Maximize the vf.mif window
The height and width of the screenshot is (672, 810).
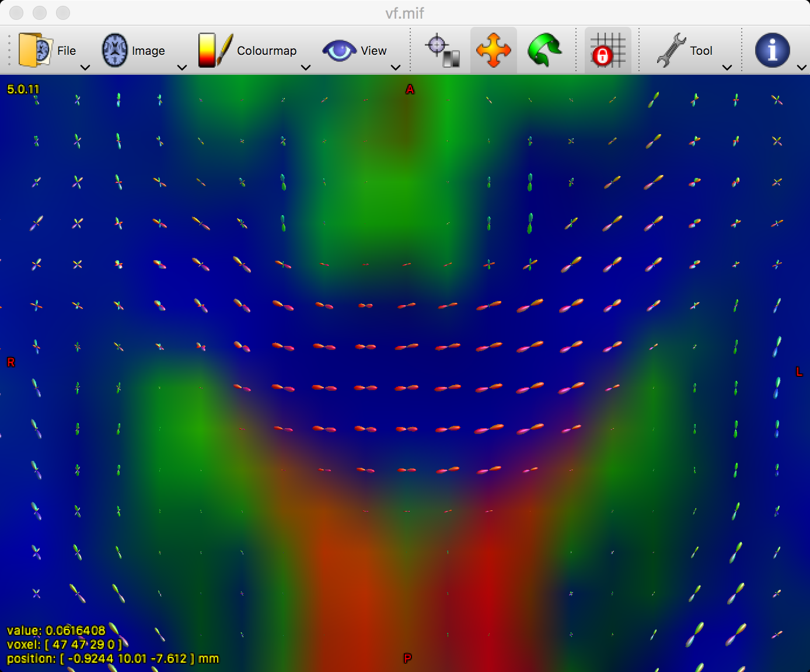pyautogui.click(x=63, y=12)
